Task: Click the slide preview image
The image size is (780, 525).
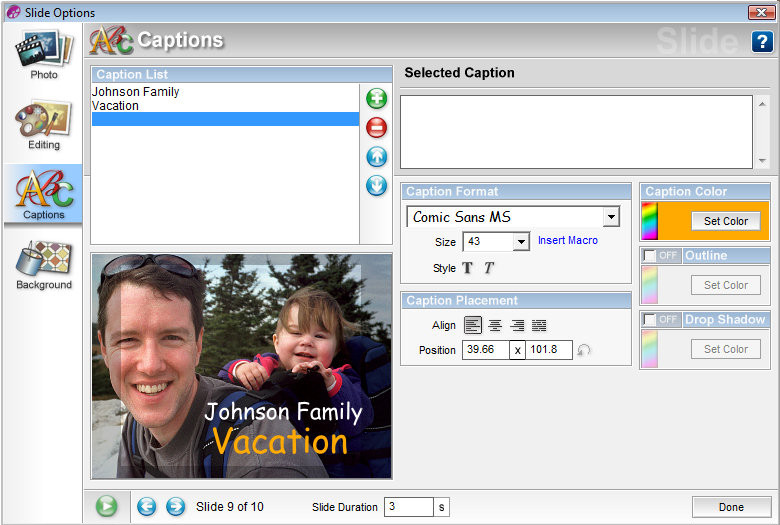Action: [242, 366]
